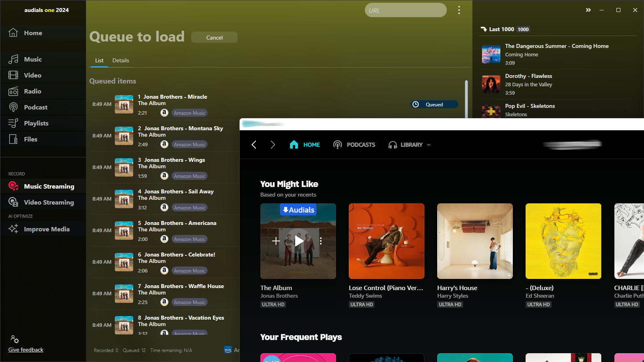Screen dimensions: 644x362
Task: Open the Podcast section icon
Action: (x=13, y=107)
